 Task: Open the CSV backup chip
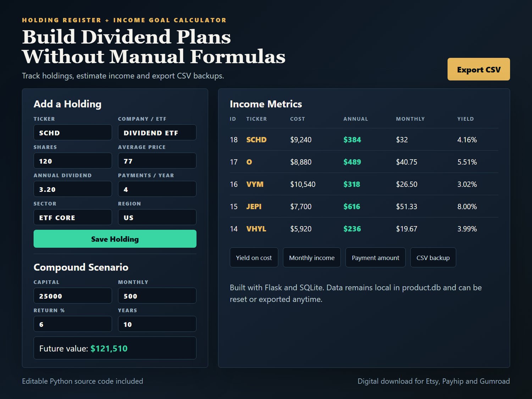coord(433,257)
